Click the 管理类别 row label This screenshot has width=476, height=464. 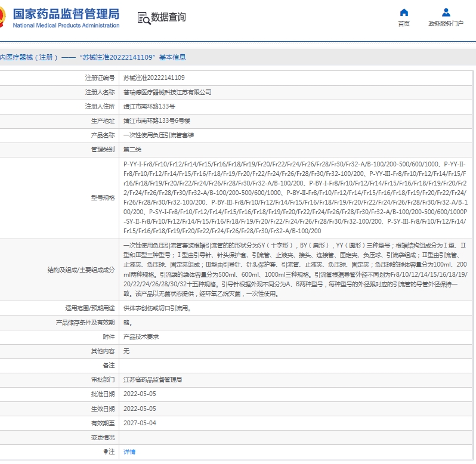point(103,149)
